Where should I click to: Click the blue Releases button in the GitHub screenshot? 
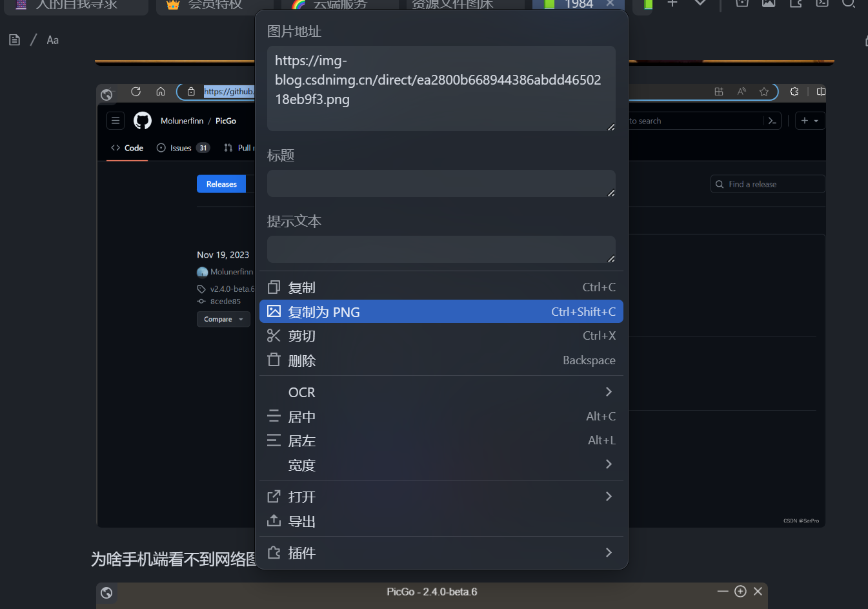pyautogui.click(x=221, y=184)
